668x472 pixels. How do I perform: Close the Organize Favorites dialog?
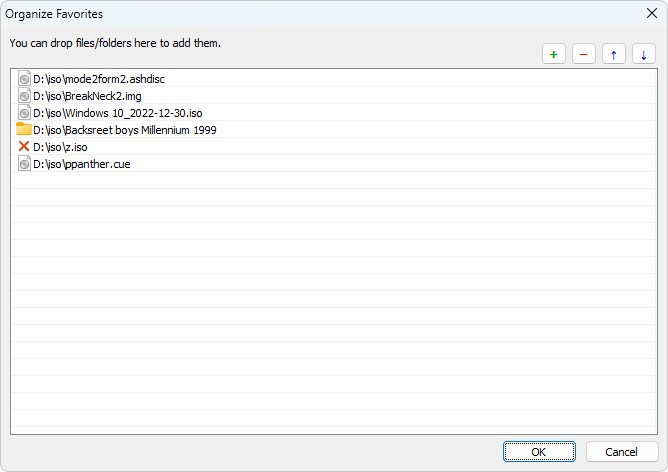[651, 14]
